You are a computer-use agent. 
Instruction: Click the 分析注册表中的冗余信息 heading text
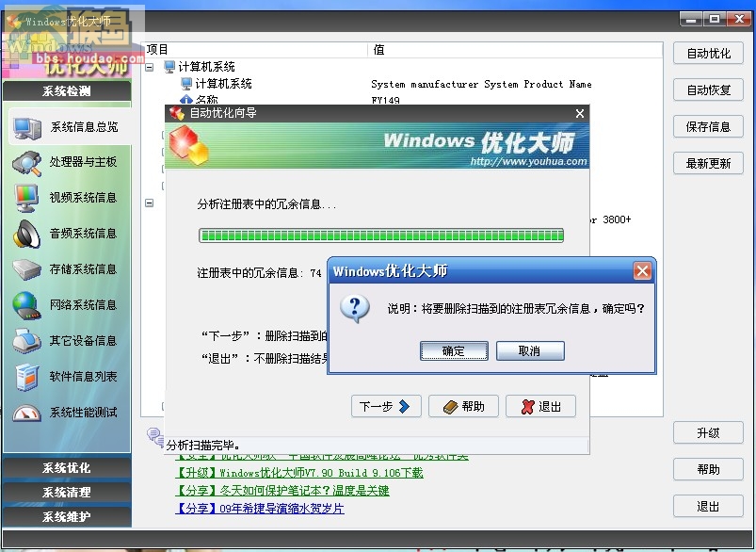point(266,204)
